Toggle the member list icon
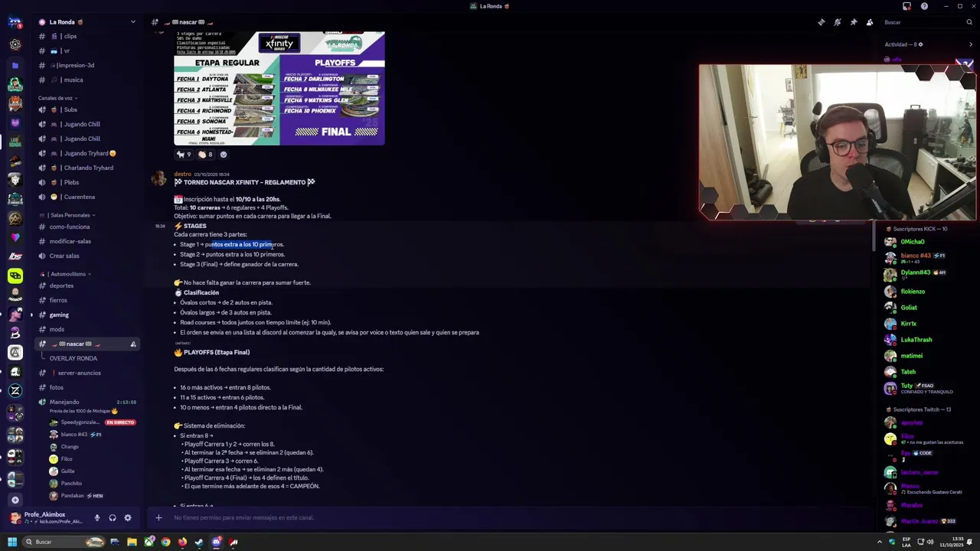The height and width of the screenshot is (551, 980). point(870,22)
